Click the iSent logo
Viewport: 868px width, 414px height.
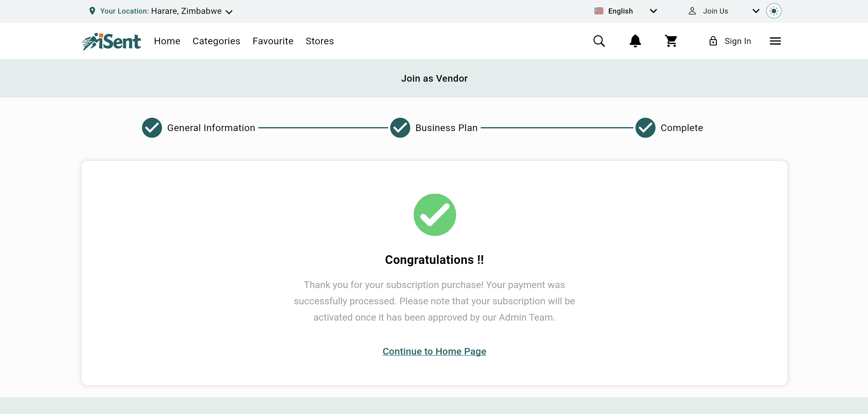(112, 41)
